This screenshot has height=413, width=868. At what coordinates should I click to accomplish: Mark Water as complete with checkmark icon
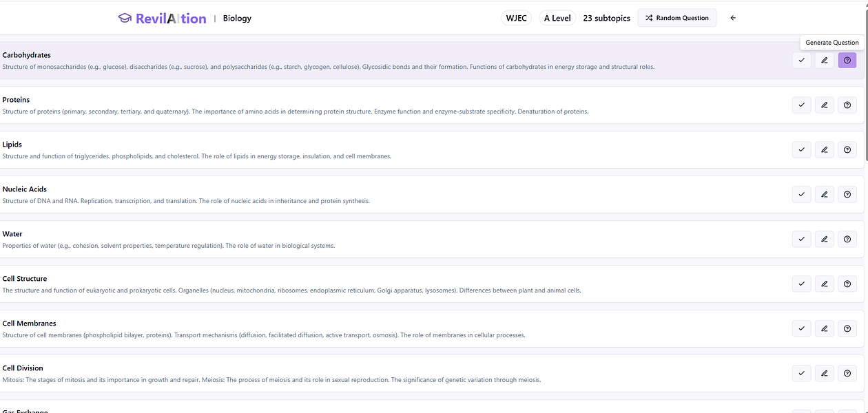pos(801,240)
